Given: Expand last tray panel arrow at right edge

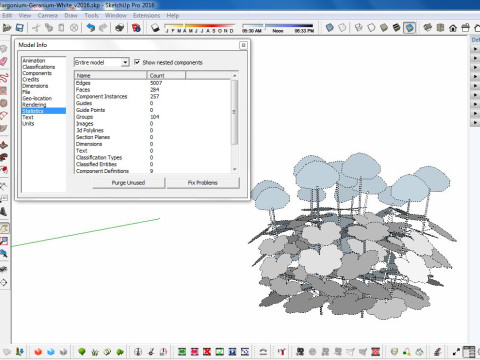Looking at the screenshot, I should tap(475, 123).
